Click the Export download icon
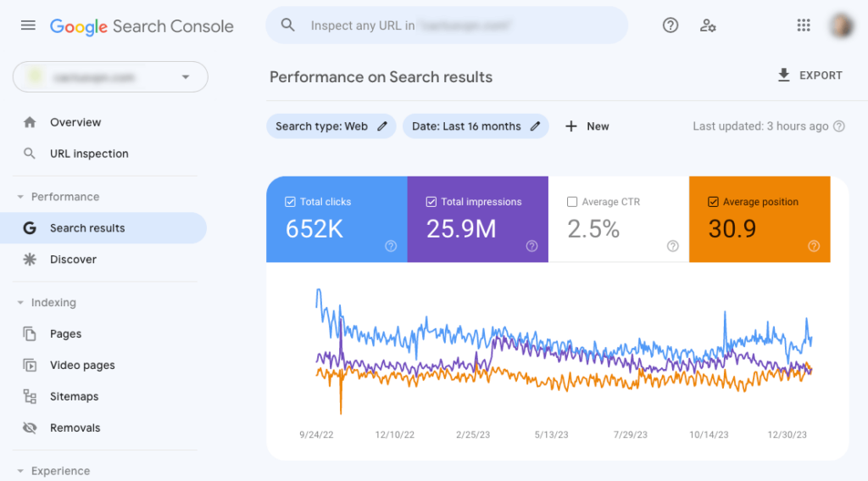 click(784, 76)
